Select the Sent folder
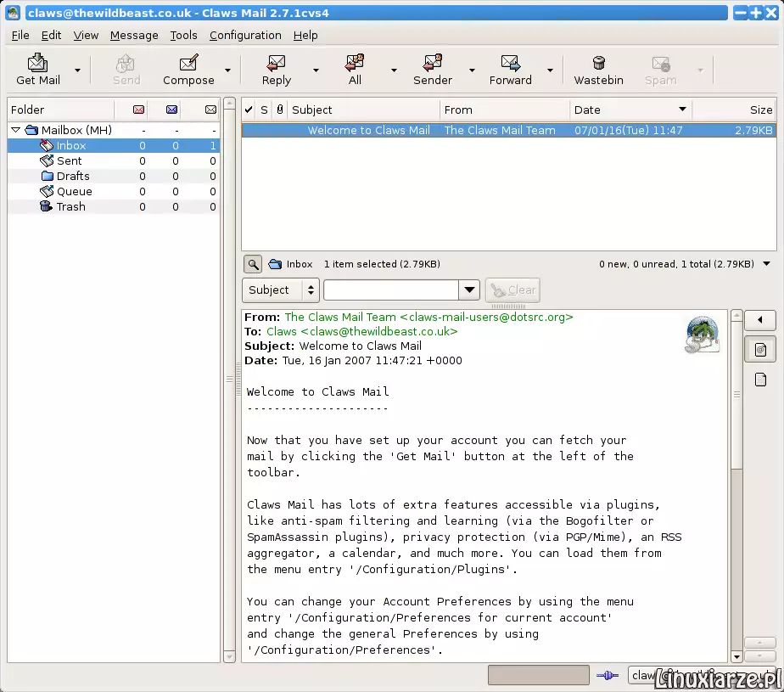The height and width of the screenshot is (692, 784). coord(114,161)
